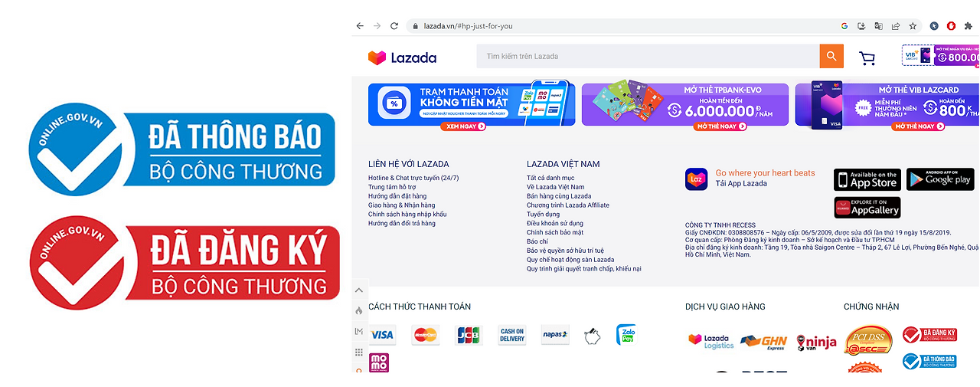Screen dimensions: 980x387
Task: Open the Chương trình Lazada Affiliate link
Action: click(568, 205)
